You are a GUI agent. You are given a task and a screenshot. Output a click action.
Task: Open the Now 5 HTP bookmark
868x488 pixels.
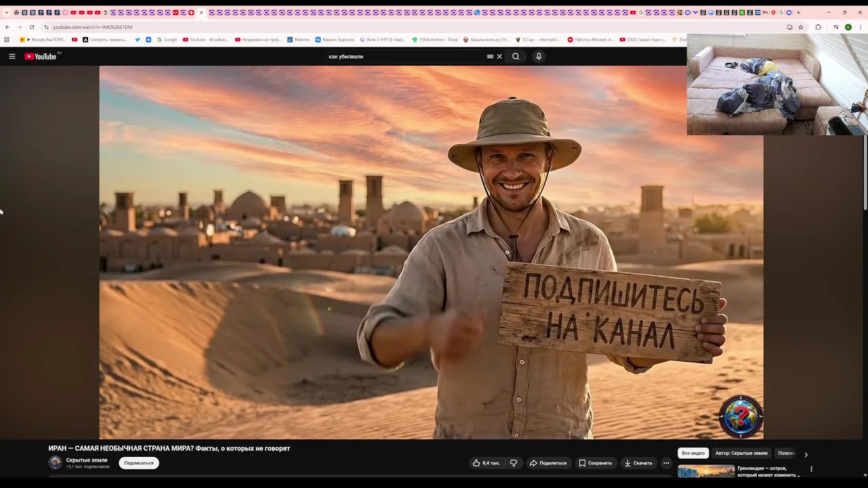tap(382, 39)
